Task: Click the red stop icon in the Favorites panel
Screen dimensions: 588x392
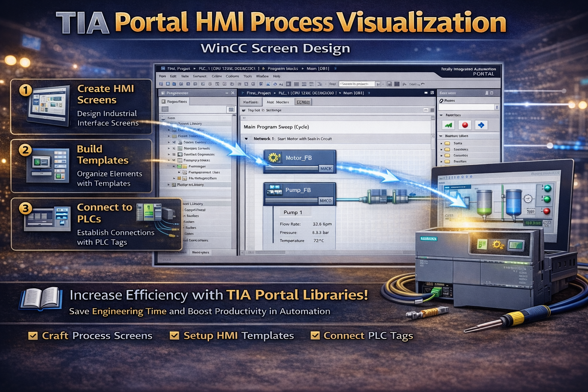Action: (x=465, y=124)
